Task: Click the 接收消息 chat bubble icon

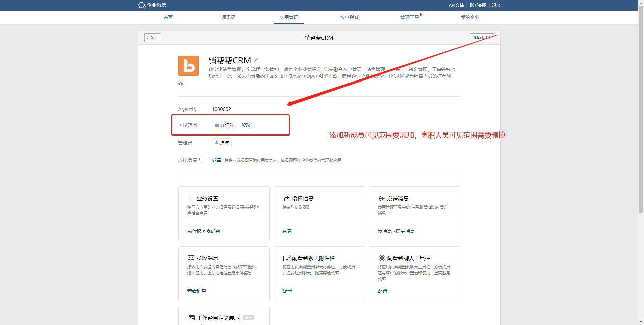Action: (191, 258)
